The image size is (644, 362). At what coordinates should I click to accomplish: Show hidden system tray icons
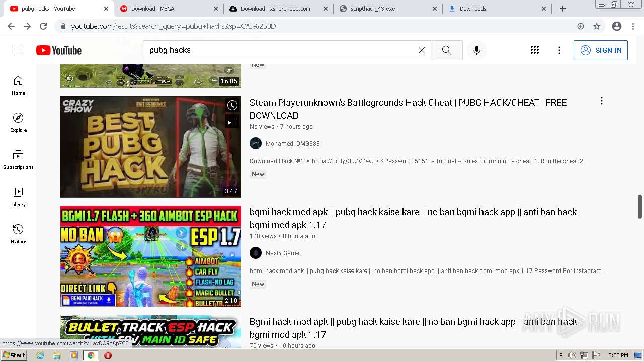561,355
